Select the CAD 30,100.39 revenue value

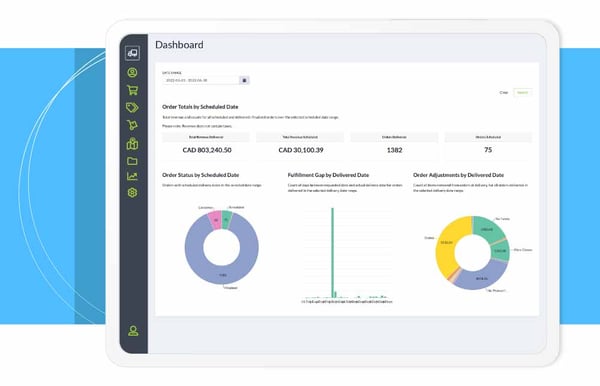pos(301,150)
